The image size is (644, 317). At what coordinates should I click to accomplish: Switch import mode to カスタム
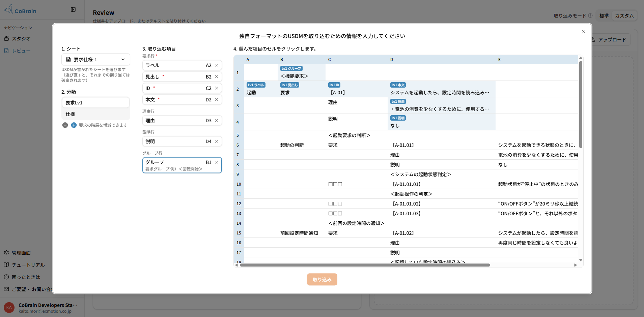point(624,16)
